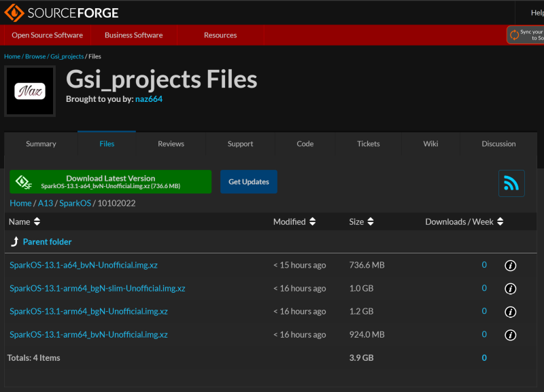This screenshot has width=544, height=392.
Task: Show info icon for SparkOS-13.1-arm64_bvN-Unofficial
Action: [x=511, y=335]
